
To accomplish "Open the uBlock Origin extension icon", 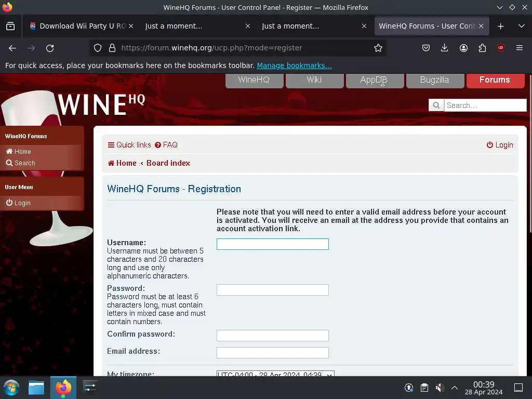I will click(500, 48).
